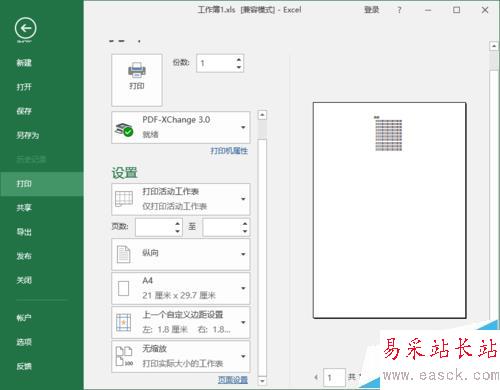The width and height of the screenshot is (500, 390).
Task: Click the 至 end page input field
Action: [222, 227]
